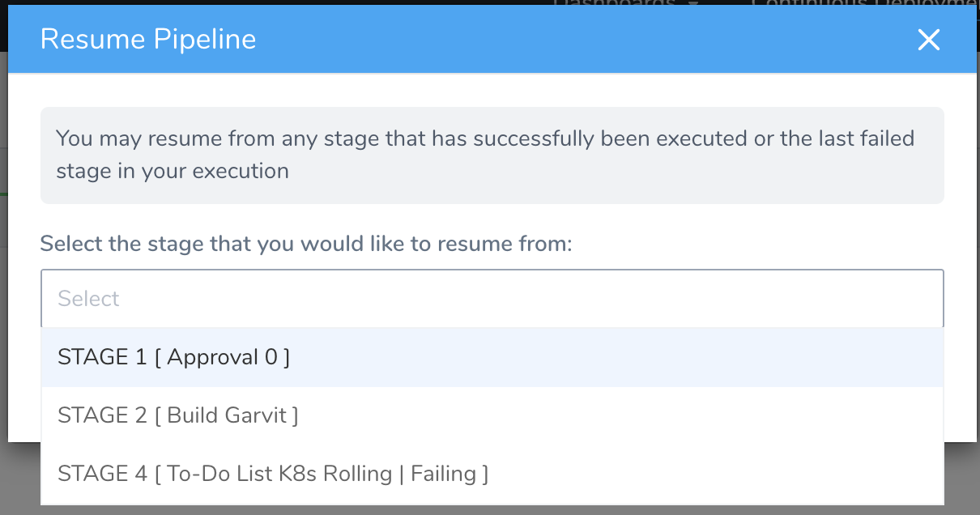Click the highlighted first option row

[492, 357]
